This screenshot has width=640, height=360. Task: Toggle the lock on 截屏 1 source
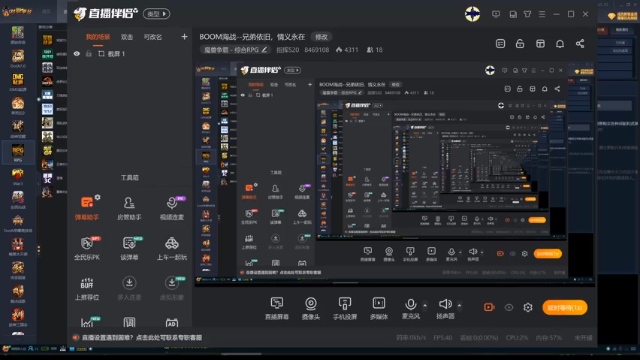[x=89, y=54]
